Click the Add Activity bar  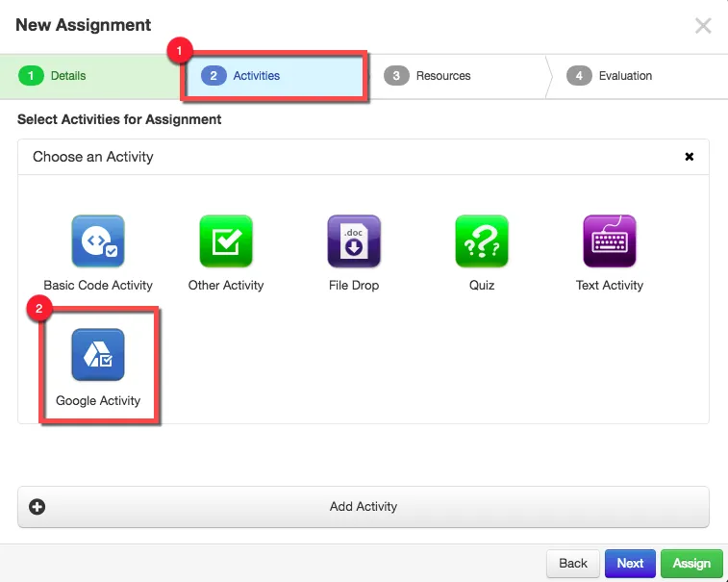tap(364, 507)
